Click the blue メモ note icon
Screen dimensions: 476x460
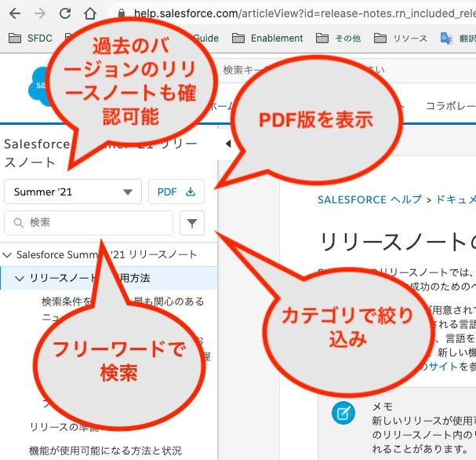click(x=343, y=413)
